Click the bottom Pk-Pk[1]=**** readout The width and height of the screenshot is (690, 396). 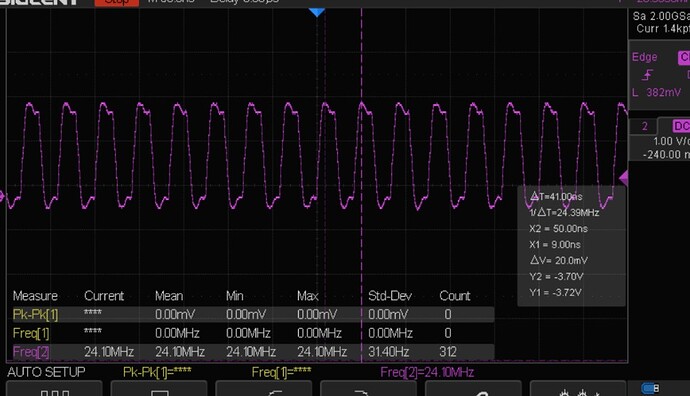tap(157, 372)
